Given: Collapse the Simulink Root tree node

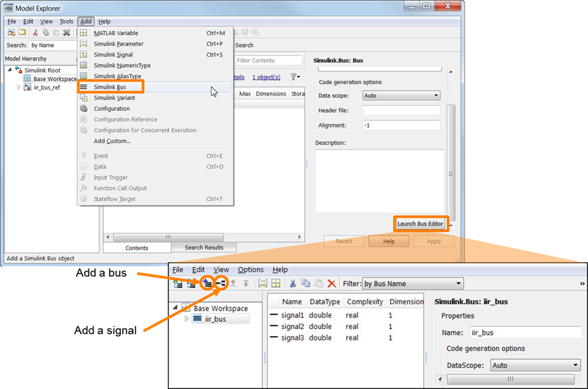Looking at the screenshot, I should (10, 69).
